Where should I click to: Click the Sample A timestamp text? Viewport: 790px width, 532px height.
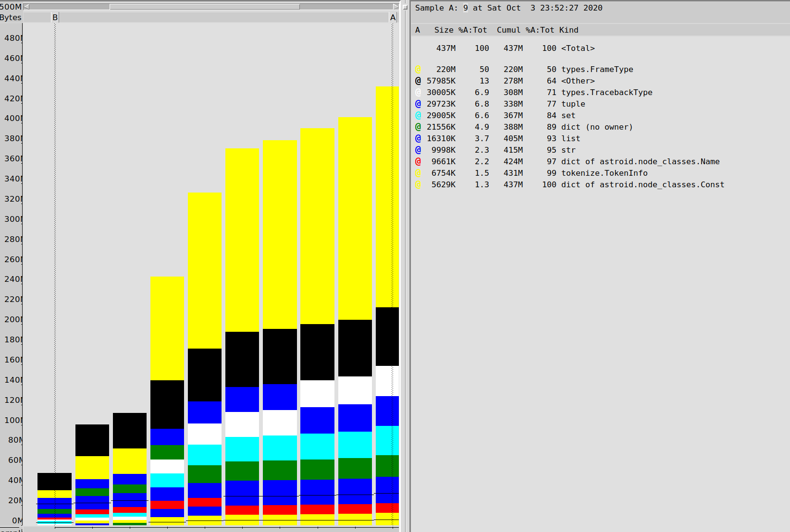(509, 8)
